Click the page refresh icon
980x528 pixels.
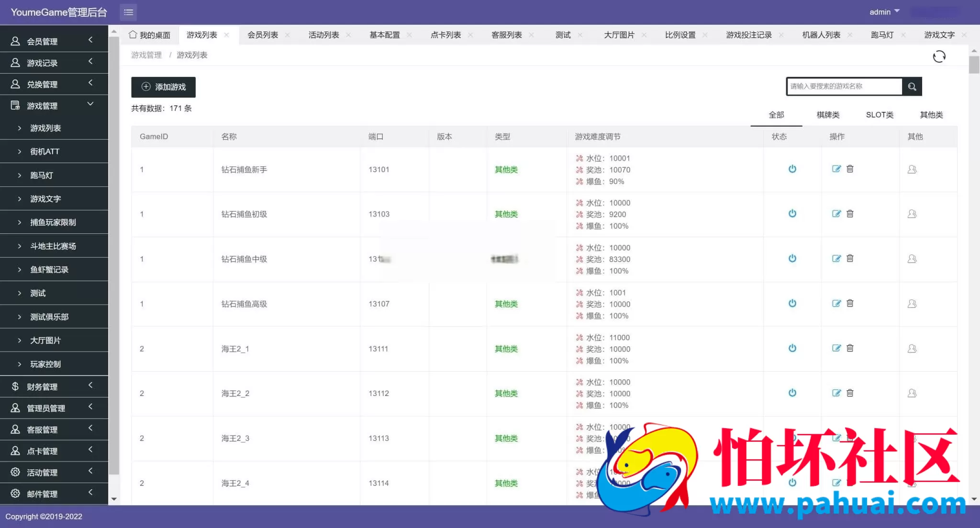pyautogui.click(x=939, y=56)
